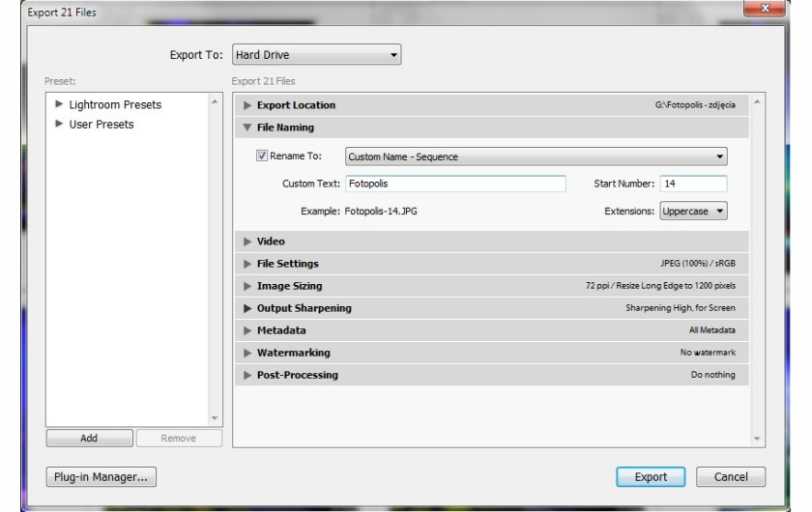The image size is (812, 512).
Task: Click the Do nothing summary text
Action: 713,374
